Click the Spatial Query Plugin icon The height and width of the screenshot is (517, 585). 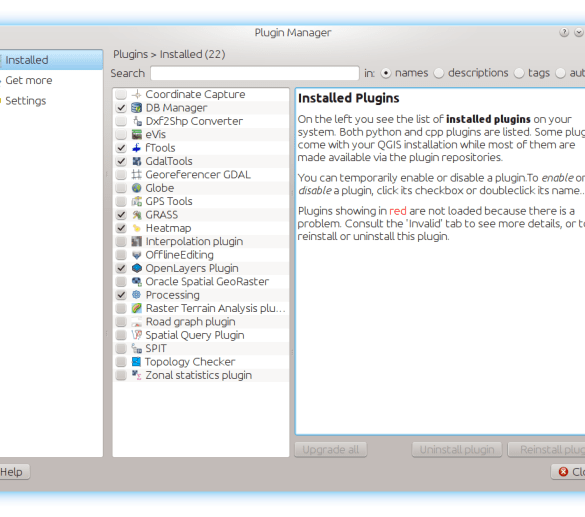pos(137,335)
